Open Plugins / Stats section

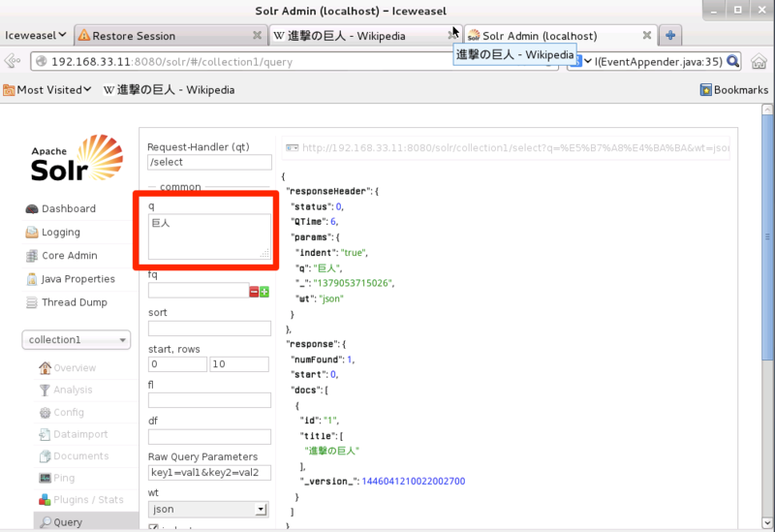point(88,499)
